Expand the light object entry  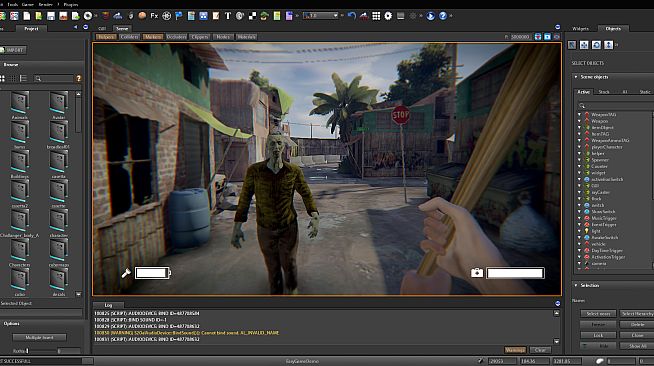coord(579,231)
